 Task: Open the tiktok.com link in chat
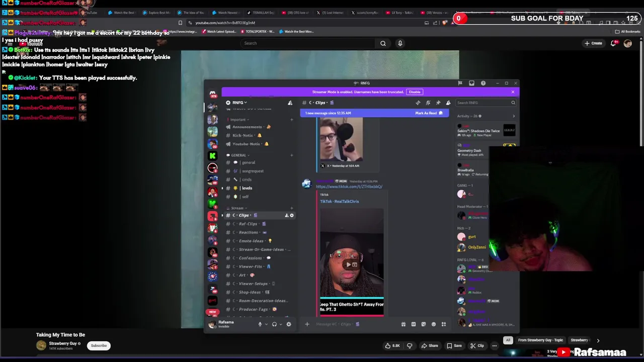click(349, 187)
